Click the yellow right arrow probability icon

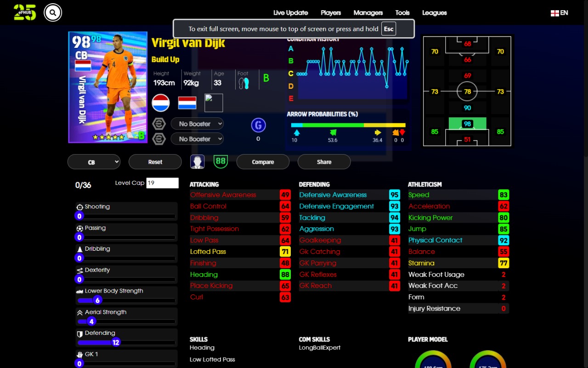click(x=378, y=132)
